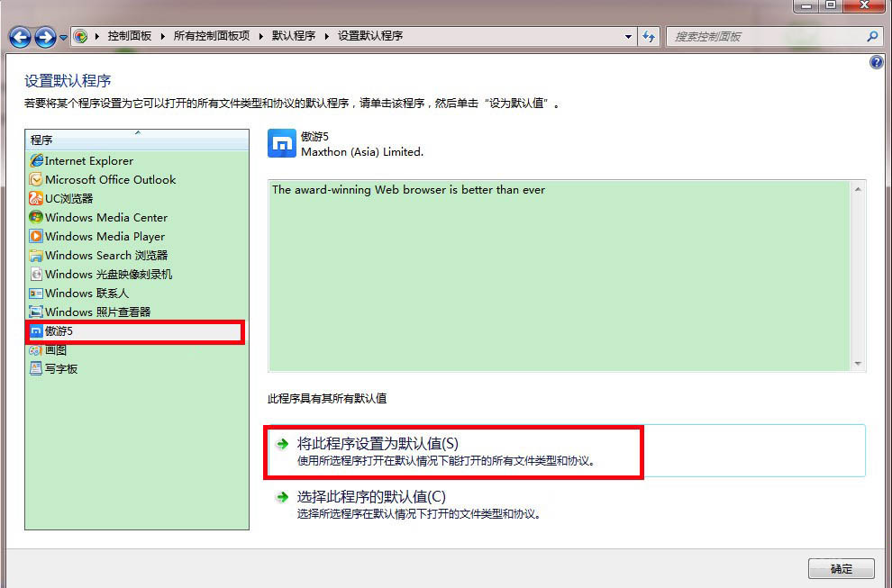
Task: Open recent pages dropdown next to forward arrow
Action: tap(63, 38)
